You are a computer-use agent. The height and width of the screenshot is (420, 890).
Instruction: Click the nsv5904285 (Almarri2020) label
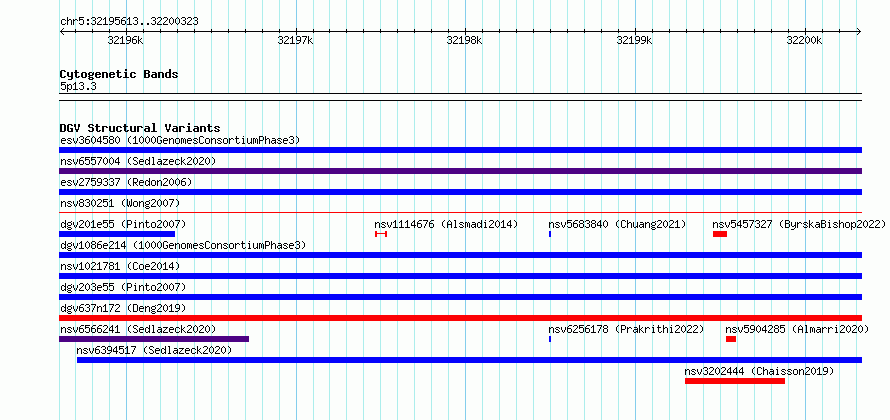[797, 329]
